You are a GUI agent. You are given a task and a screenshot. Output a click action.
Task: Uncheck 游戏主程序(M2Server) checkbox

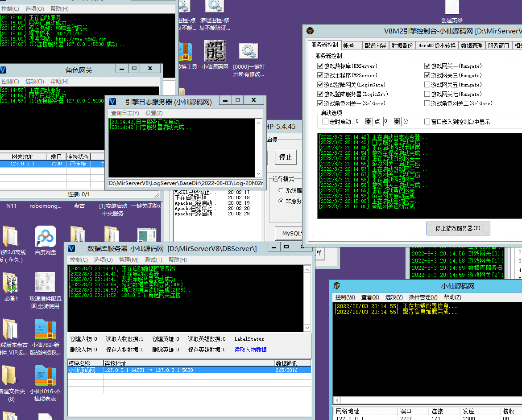320,75
